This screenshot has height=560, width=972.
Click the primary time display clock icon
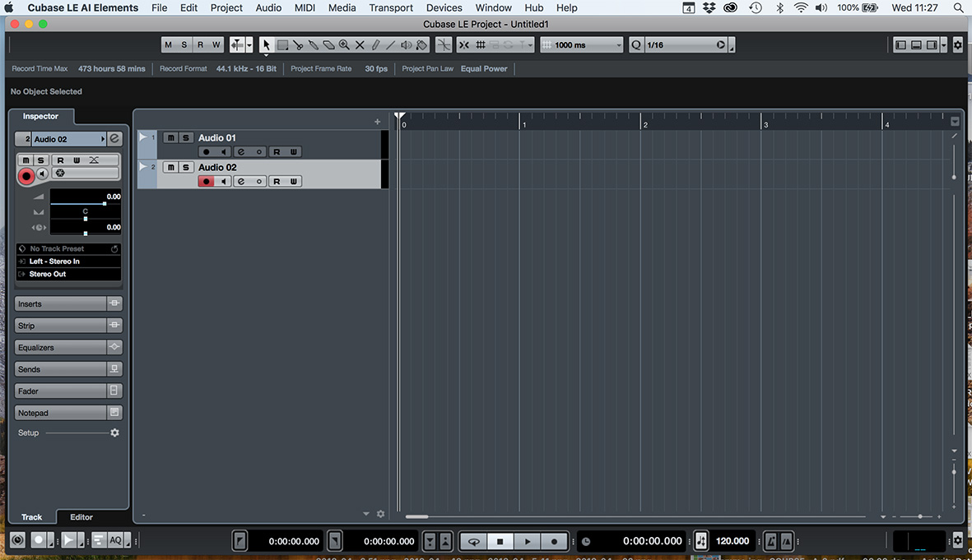click(x=586, y=541)
